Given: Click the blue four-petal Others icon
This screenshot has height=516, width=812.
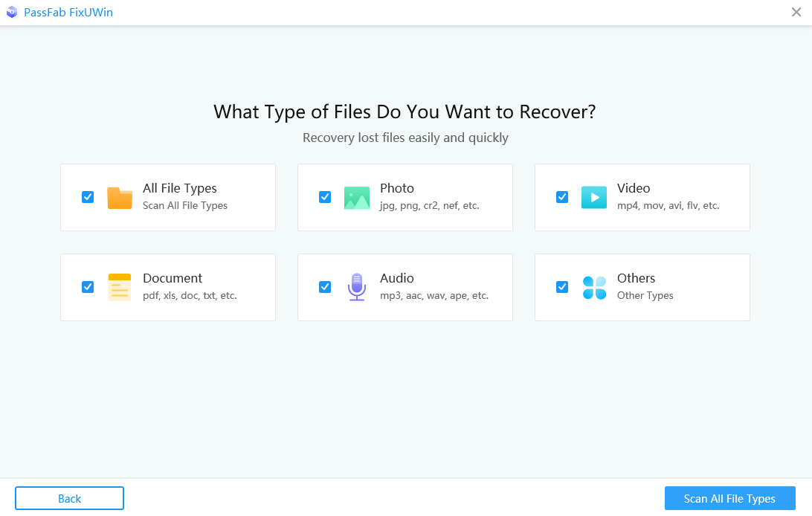Looking at the screenshot, I should (594, 287).
